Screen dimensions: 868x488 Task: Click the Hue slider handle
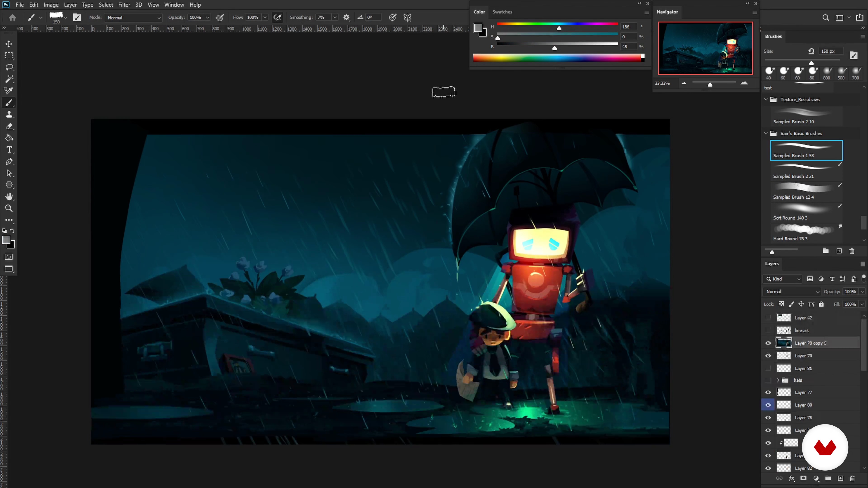click(559, 28)
